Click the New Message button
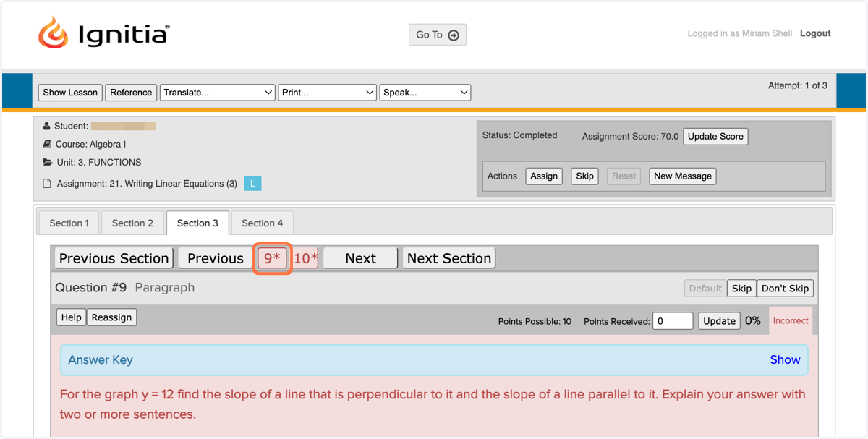The image size is (868, 439). [x=683, y=176]
